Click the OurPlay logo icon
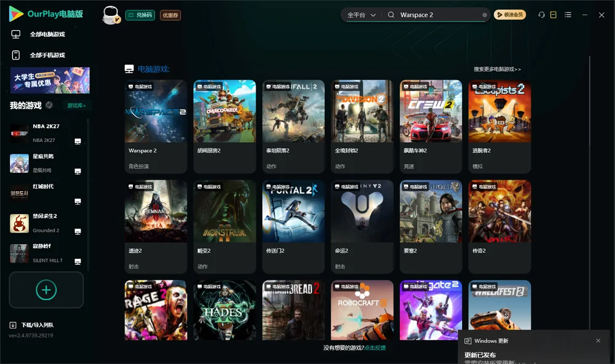Viewport: 615px width, 364px height. [16, 14]
